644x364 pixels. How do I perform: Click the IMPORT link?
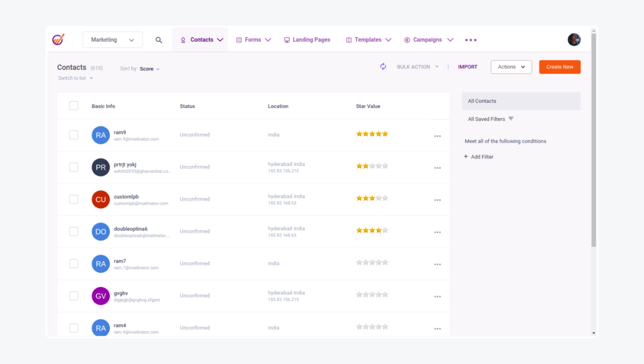(467, 66)
